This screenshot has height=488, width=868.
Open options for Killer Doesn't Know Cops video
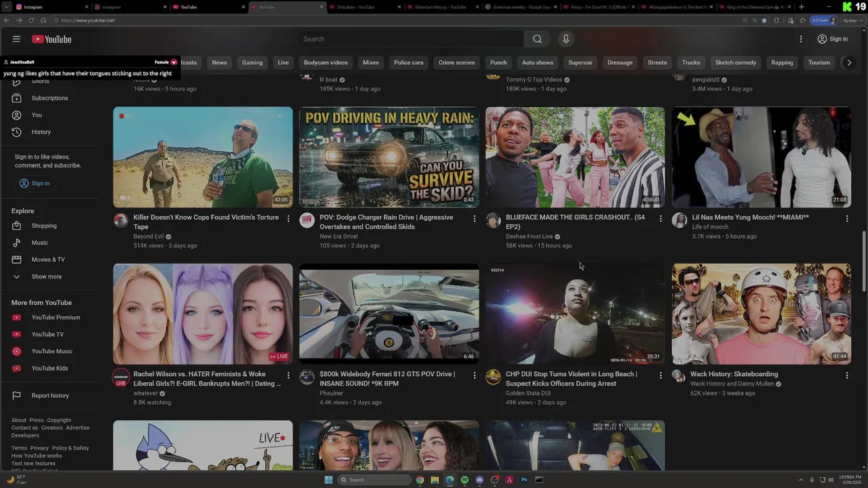pos(288,219)
